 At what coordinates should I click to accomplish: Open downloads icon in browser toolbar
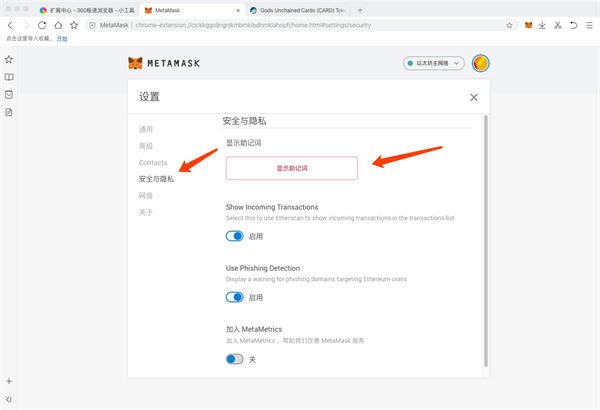[x=542, y=25]
